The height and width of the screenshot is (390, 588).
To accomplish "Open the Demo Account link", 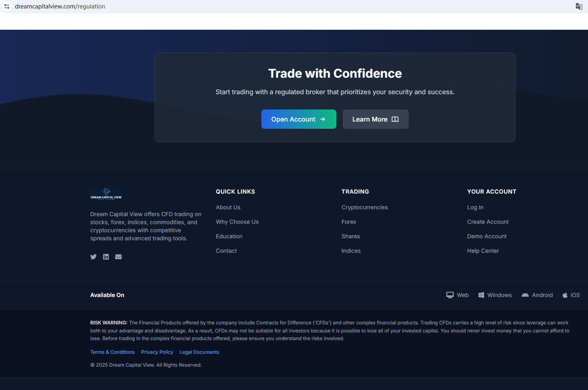I will (x=487, y=236).
